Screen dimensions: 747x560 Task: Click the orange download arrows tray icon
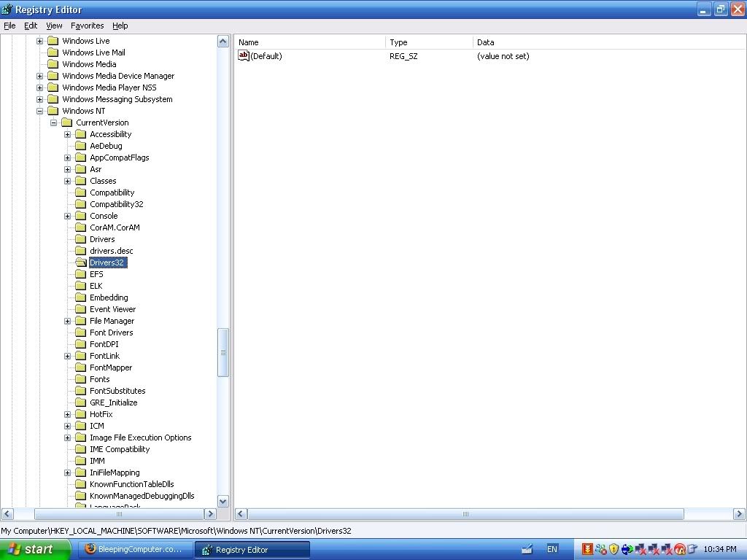point(587,549)
